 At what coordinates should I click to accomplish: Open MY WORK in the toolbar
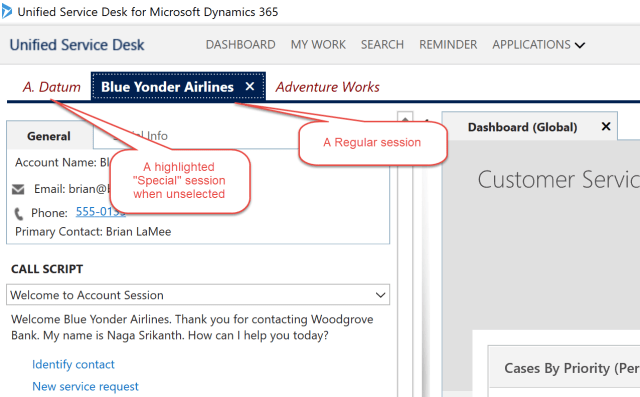click(x=318, y=44)
